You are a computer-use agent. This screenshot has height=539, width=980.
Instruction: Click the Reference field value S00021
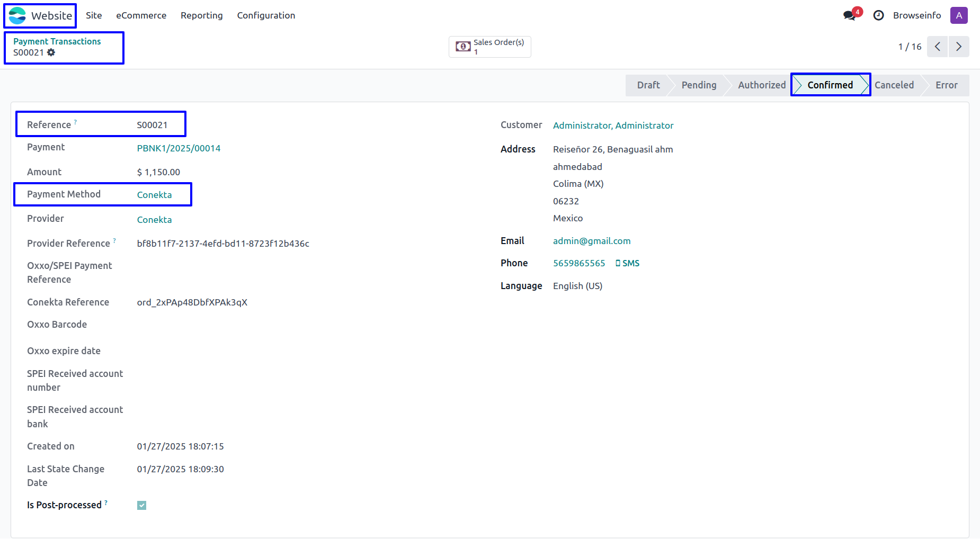(152, 125)
